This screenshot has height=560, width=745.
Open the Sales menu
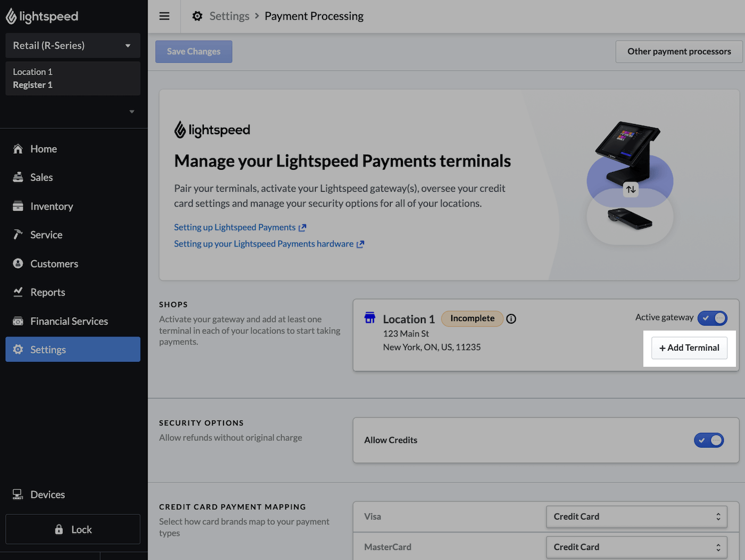[x=73, y=177]
